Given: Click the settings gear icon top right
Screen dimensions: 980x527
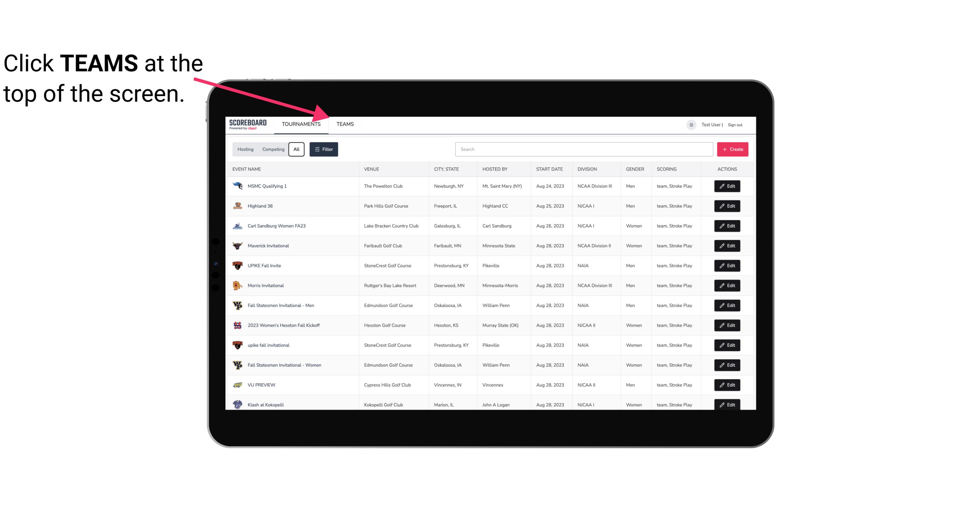Looking at the screenshot, I should coord(690,125).
